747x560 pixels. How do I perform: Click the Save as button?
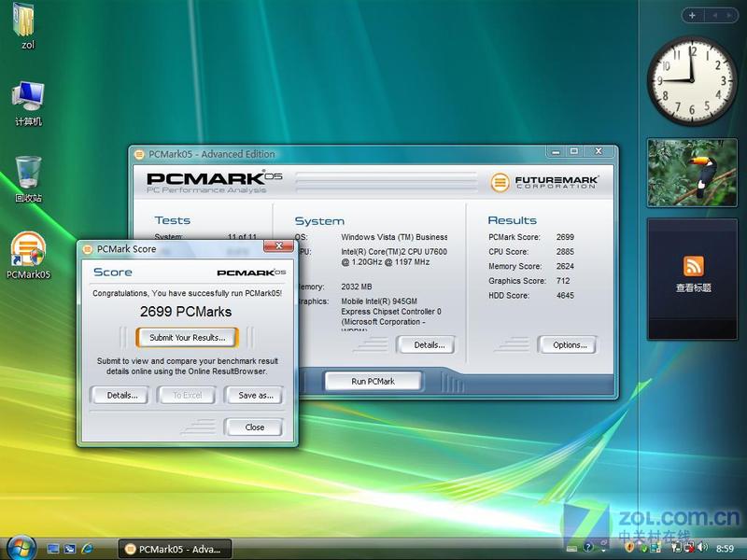pyautogui.click(x=255, y=395)
